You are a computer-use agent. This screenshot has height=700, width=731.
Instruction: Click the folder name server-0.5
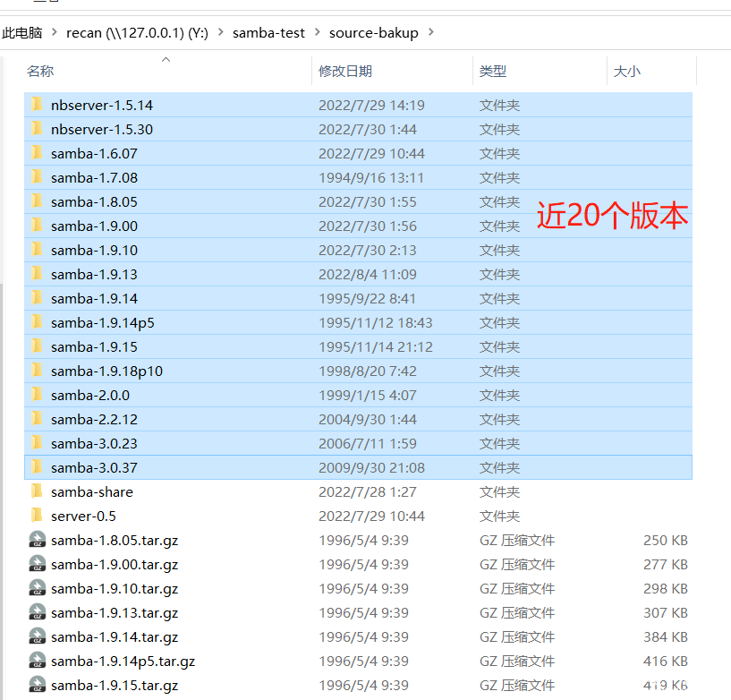pyautogui.click(x=83, y=516)
